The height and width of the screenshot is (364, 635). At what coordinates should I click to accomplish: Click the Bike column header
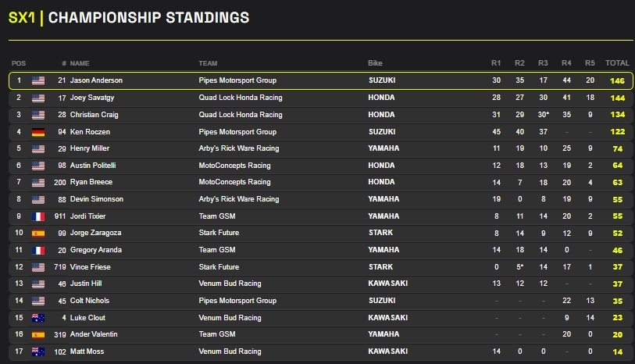coord(376,62)
